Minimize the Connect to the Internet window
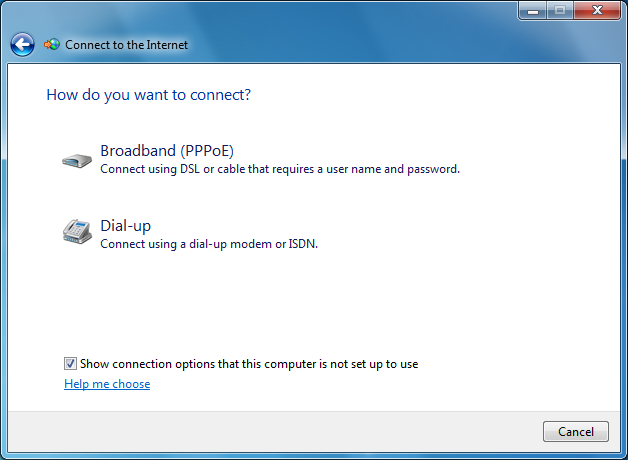Image resolution: width=628 pixels, height=460 pixels. coord(532,11)
